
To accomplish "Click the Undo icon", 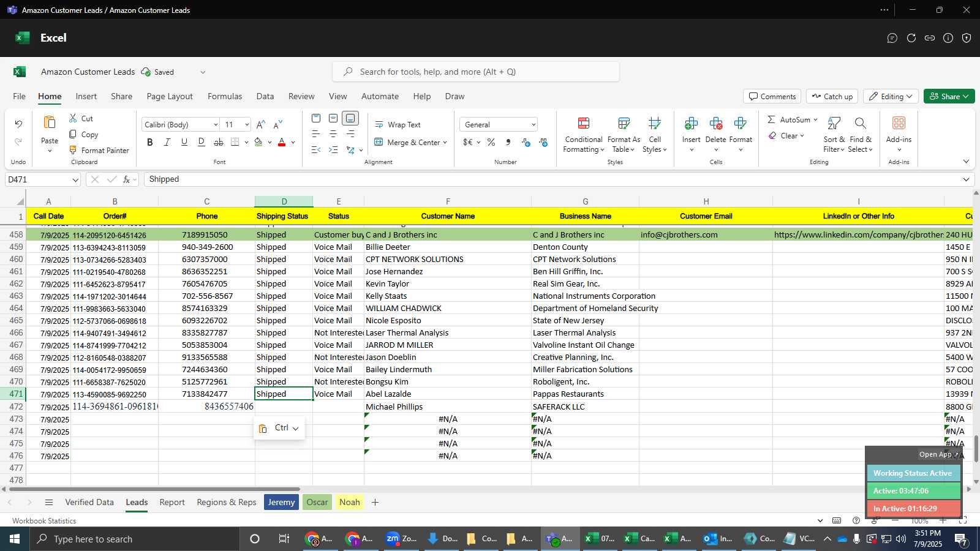I will pos(18,124).
